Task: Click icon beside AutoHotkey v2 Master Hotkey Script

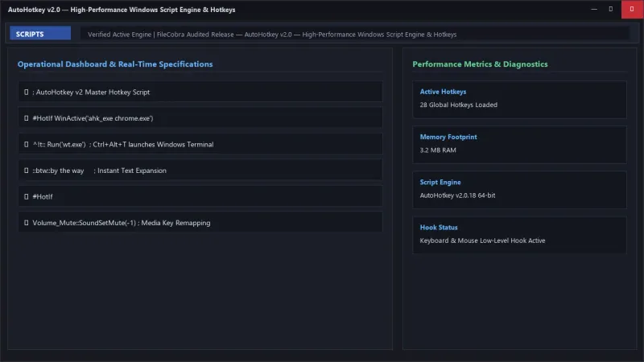Action: coord(27,92)
